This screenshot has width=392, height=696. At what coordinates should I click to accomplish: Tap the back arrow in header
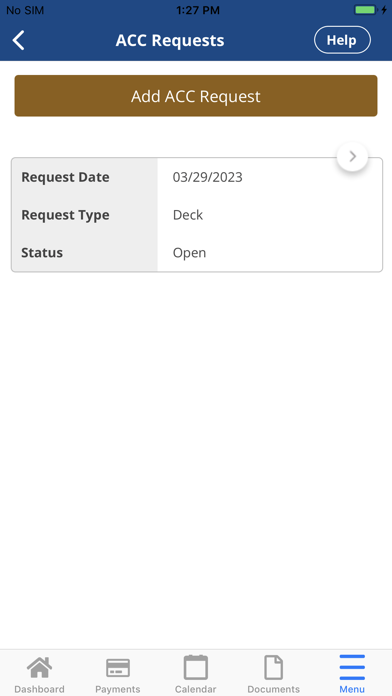pyautogui.click(x=19, y=40)
